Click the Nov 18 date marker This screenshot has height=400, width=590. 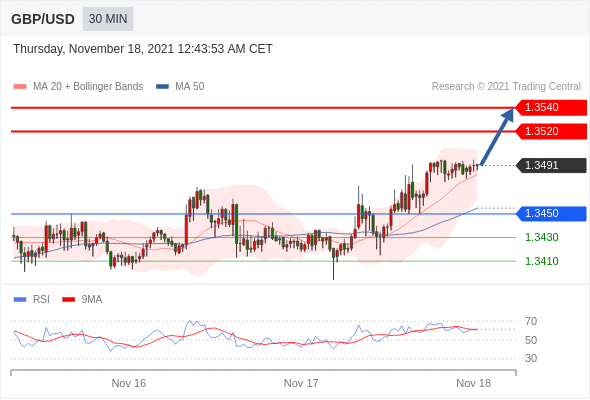(473, 383)
